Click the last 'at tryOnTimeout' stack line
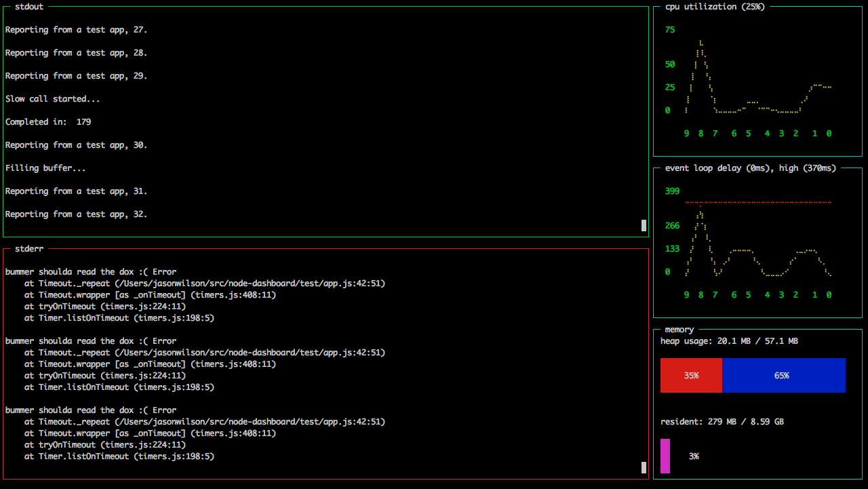The width and height of the screenshot is (868, 489). click(x=105, y=445)
